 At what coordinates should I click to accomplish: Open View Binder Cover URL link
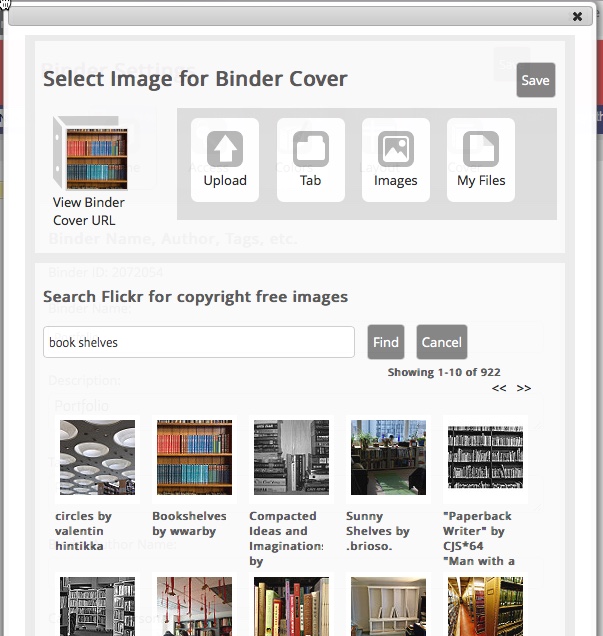(x=89, y=211)
